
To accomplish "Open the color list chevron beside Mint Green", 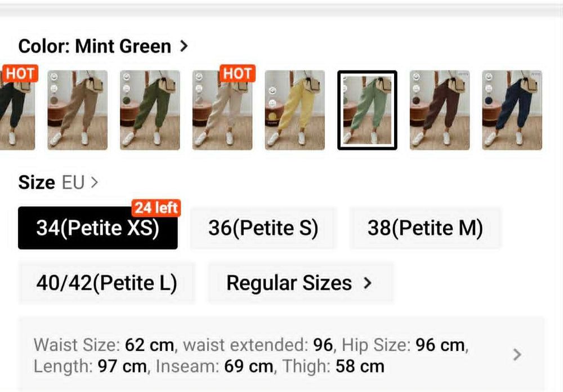I will [x=184, y=46].
